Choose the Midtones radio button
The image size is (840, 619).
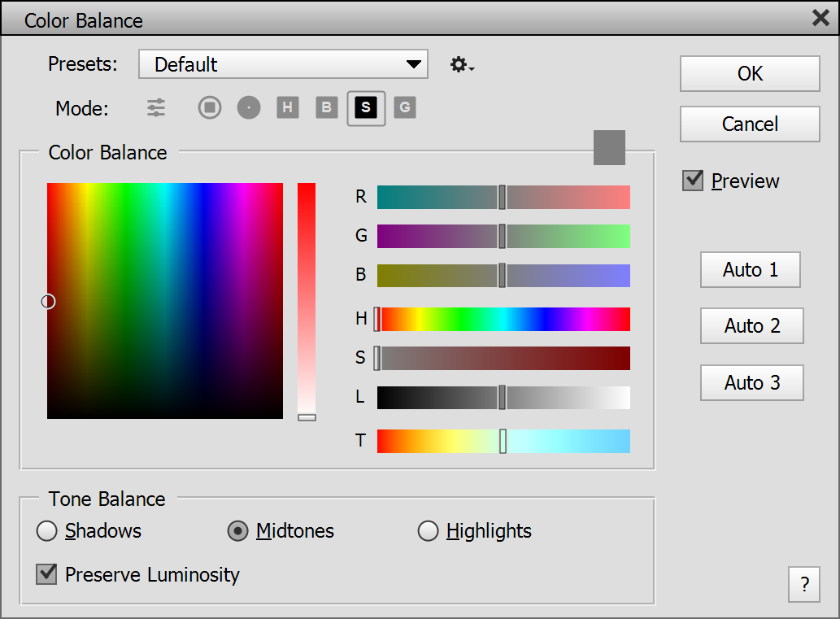coord(237,531)
